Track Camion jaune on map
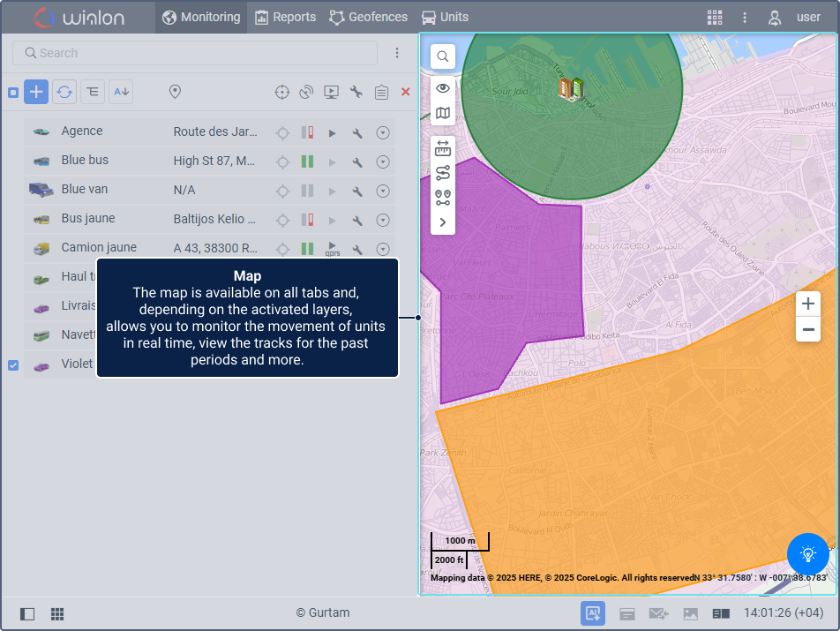The height and width of the screenshot is (631, 840). pyautogui.click(x=283, y=249)
